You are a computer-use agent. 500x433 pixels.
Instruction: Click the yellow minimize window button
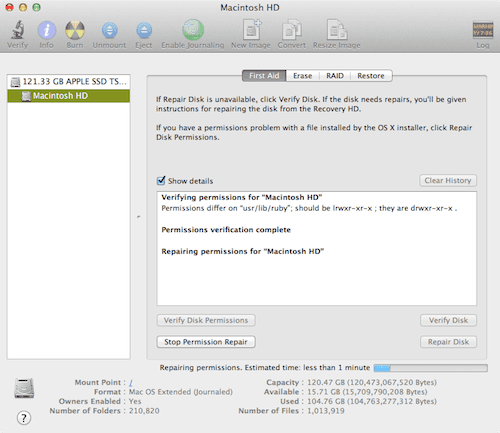click(23, 7)
